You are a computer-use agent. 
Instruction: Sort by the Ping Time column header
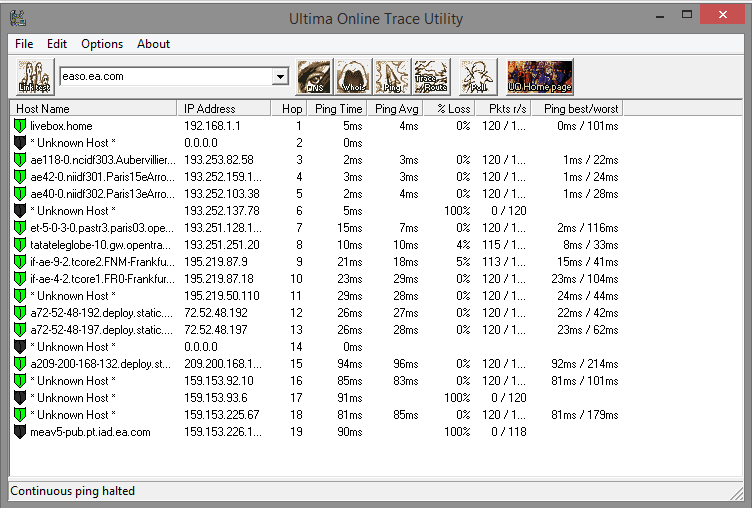click(x=337, y=108)
